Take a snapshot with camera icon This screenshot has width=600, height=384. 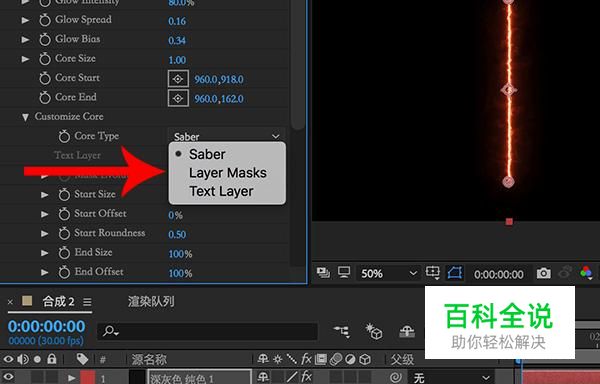point(543,273)
